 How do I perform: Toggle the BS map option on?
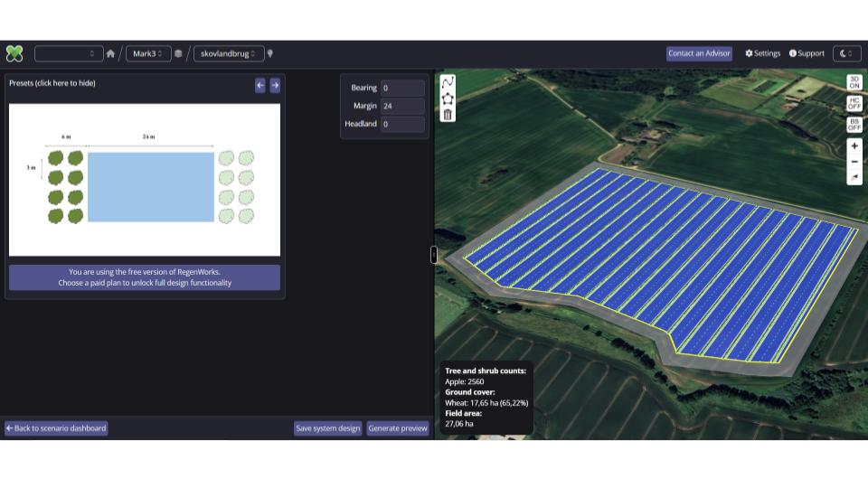click(854, 124)
